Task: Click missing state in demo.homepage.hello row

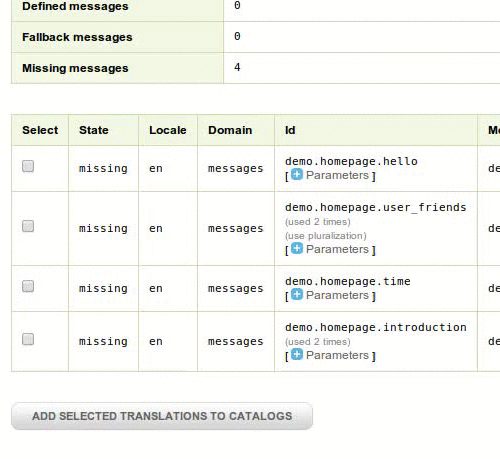Action: (103, 168)
